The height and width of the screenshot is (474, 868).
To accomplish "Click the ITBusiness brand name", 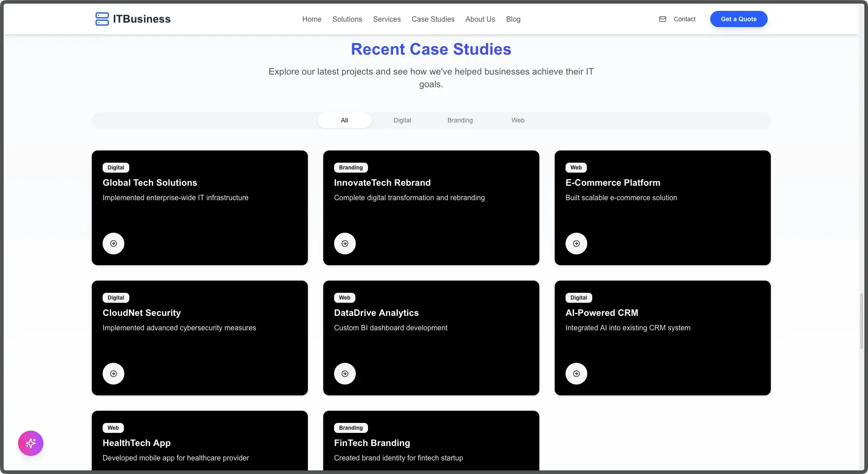I will (x=142, y=19).
